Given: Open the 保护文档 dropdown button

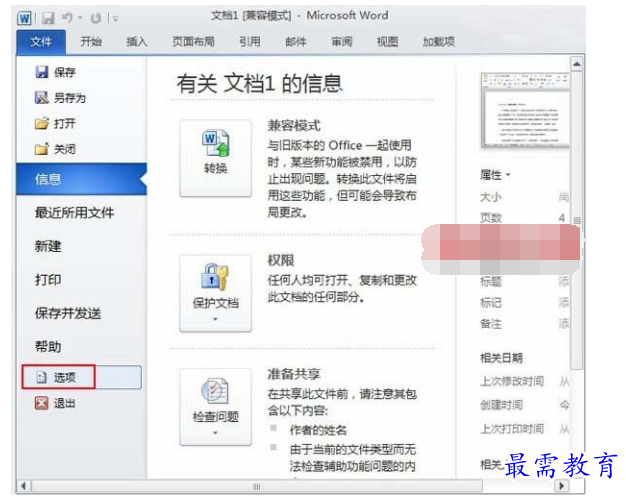Looking at the screenshot, I should click(216, 293).
